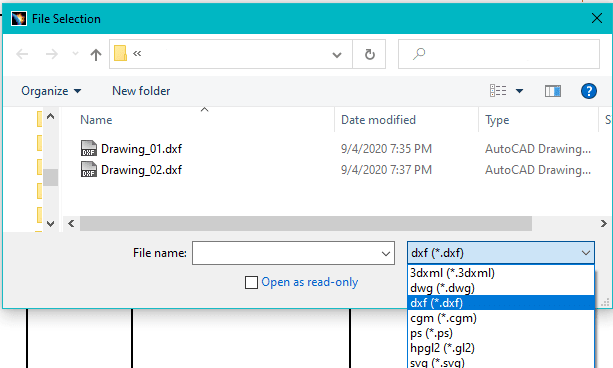Go up one folder level
Image resolution: width=613 pixels, height=368 pixels.
coord(96,54)
